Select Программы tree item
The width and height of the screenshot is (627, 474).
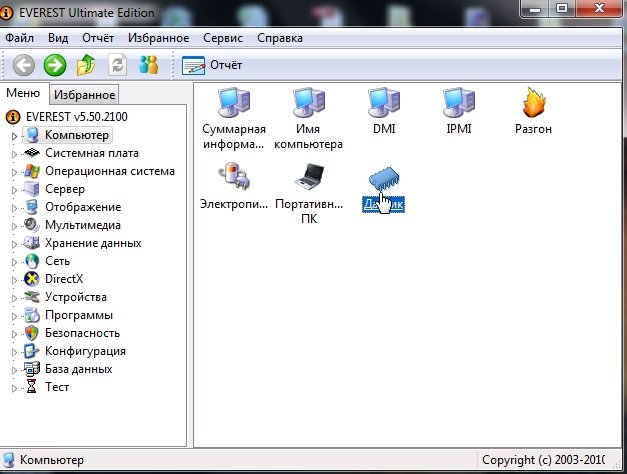point(68,315)
